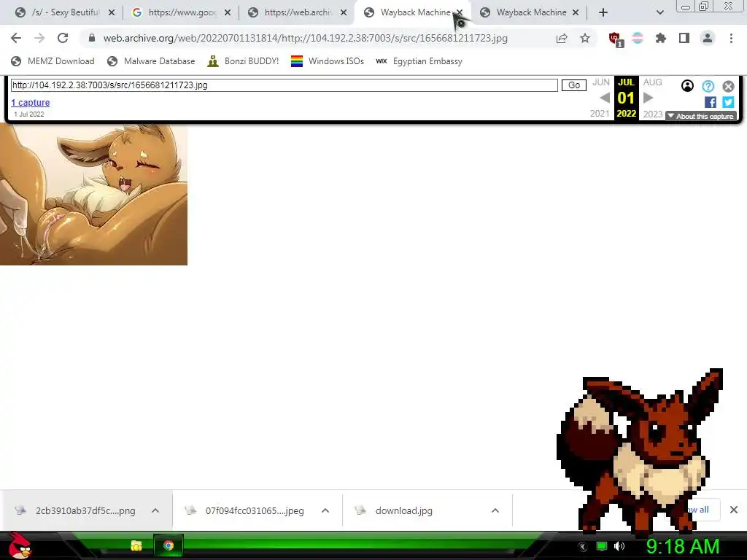
Task: Open the volume speaker tray icon
Action: [x=619, y=546]
